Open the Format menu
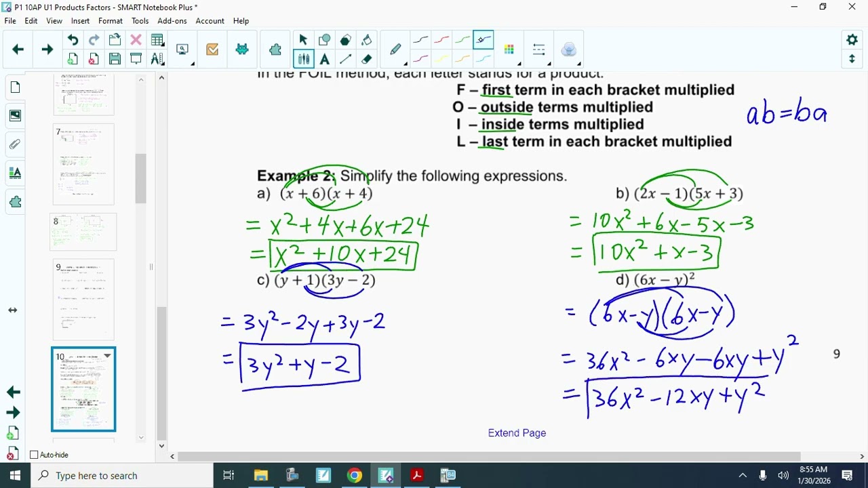 click(x=111, y=21)
